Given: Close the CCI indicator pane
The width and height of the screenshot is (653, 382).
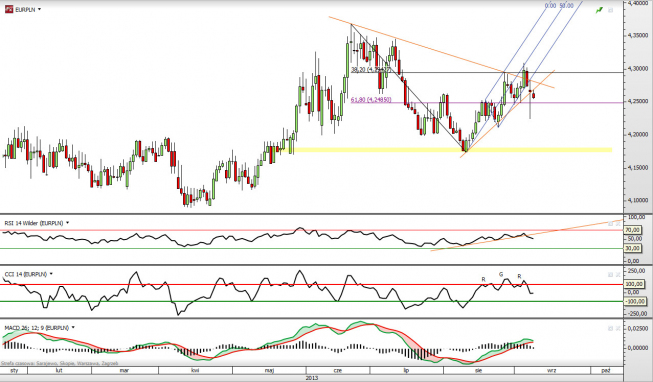Looking at the screenshot, I should click(x=618, y=275).
